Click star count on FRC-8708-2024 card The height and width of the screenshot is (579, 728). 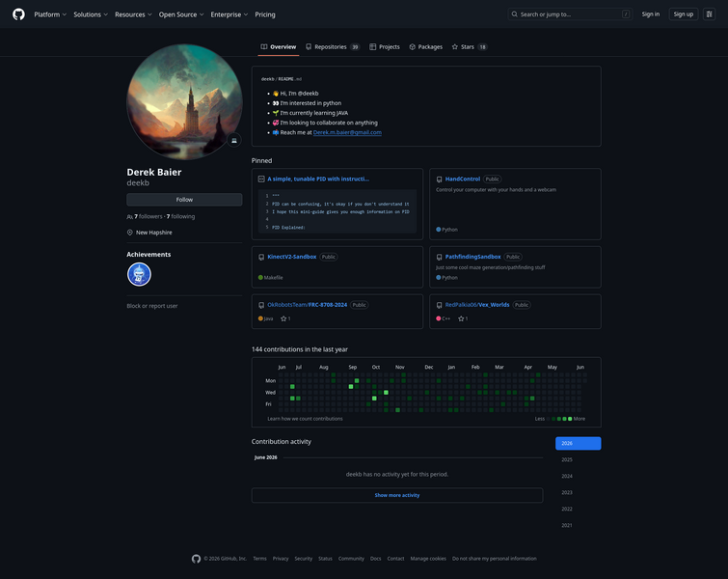point(285,318)
